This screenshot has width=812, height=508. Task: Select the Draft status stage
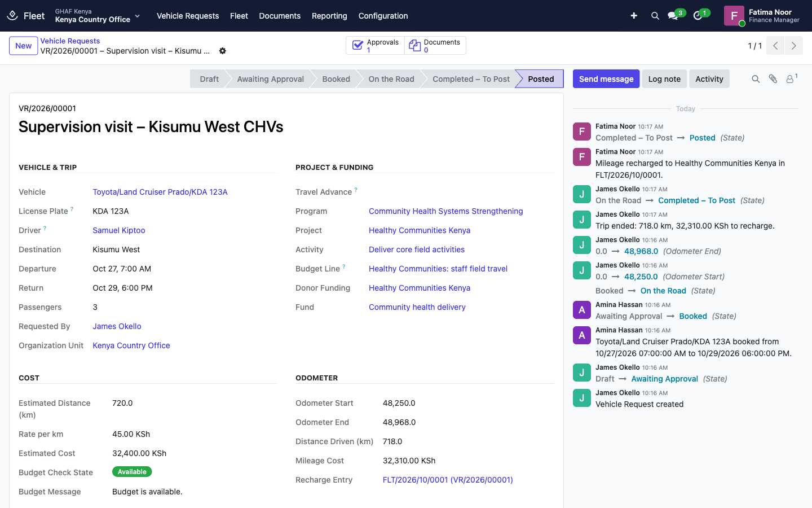coord(209,79)
